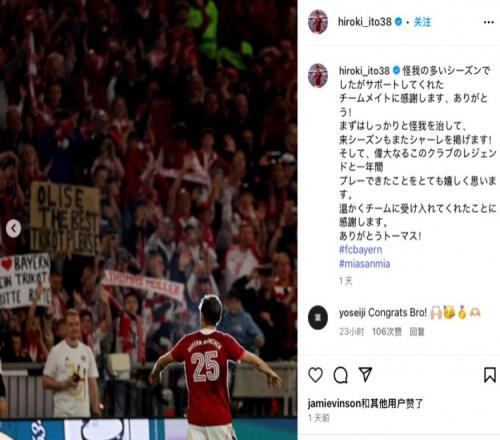View the 106次赞 likes on yoseiji's comment
500x440 pixels.
(387, 332)
